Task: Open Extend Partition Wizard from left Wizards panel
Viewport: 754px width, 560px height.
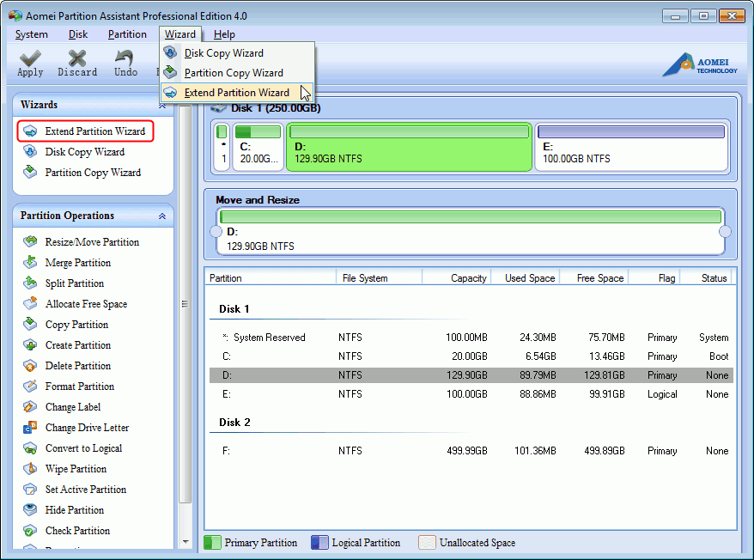Action: pyautogui.click(x=86, y=131)
